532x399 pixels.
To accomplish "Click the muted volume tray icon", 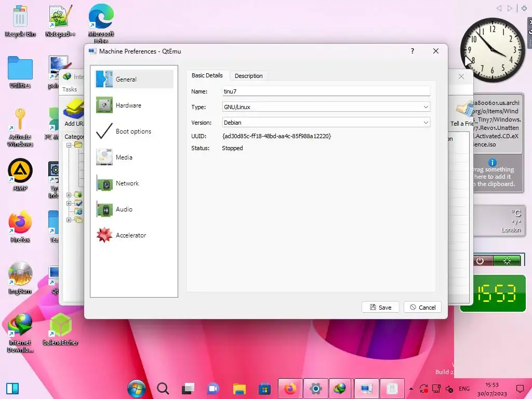I will (449, 389).
